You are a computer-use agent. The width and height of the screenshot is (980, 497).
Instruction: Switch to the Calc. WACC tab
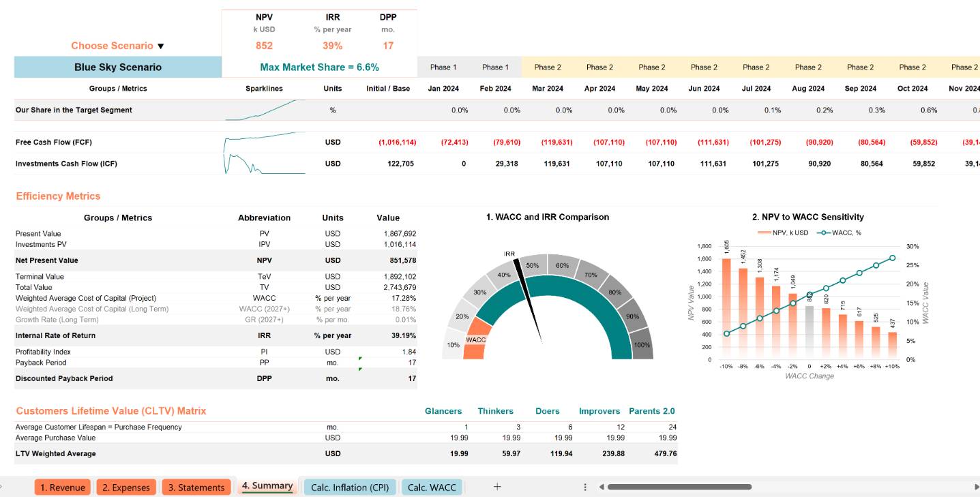coord(432,487)
